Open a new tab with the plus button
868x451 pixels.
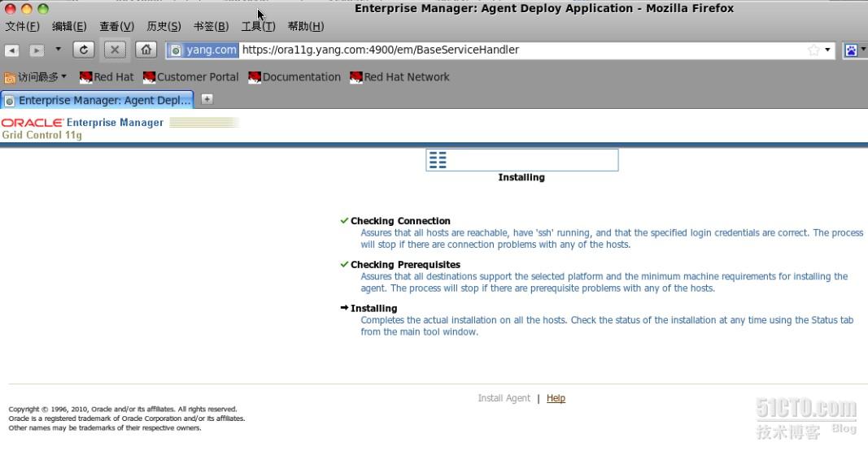(207, 99)
